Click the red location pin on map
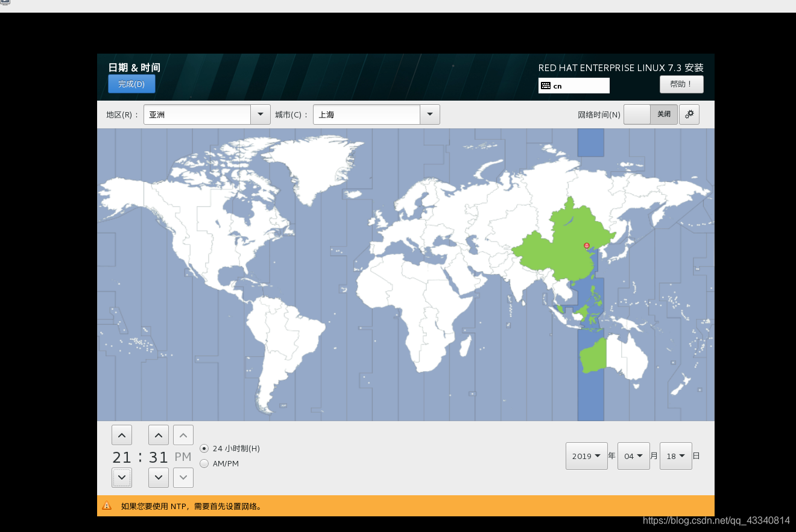The height and width of the screenshot is (532, 796). point(586,245)
